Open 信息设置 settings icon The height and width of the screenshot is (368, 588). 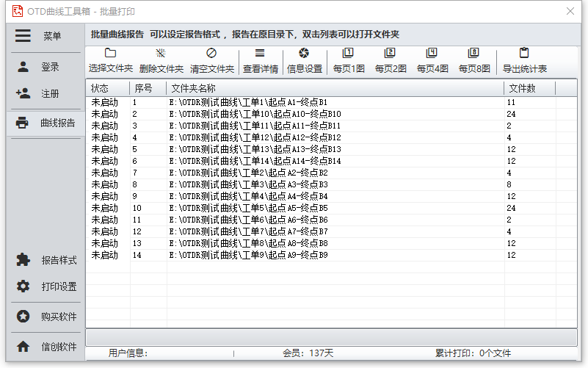[x=304, y=54]
